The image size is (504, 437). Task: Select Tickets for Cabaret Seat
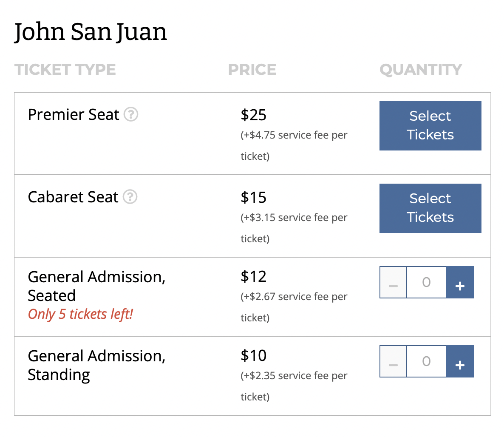point(430,208)
